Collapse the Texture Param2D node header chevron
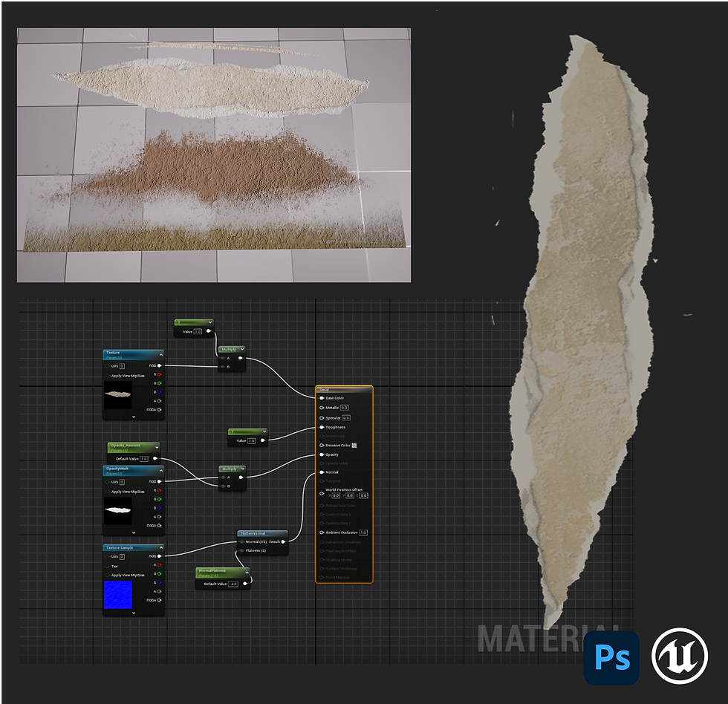The height and width of the screenshot is (704, 728). click(160, 354)
